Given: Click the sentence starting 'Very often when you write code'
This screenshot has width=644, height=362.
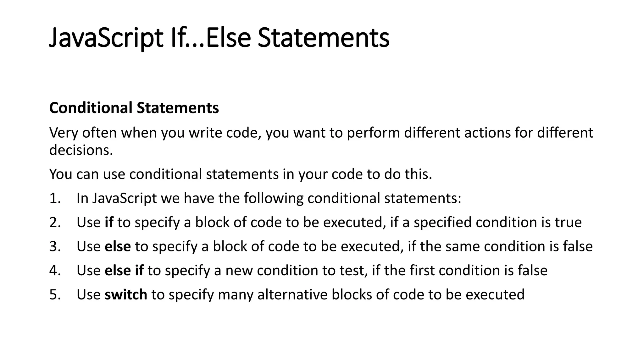Looking at the screenshot, I should pyautogui.click(x=321, y=133).
